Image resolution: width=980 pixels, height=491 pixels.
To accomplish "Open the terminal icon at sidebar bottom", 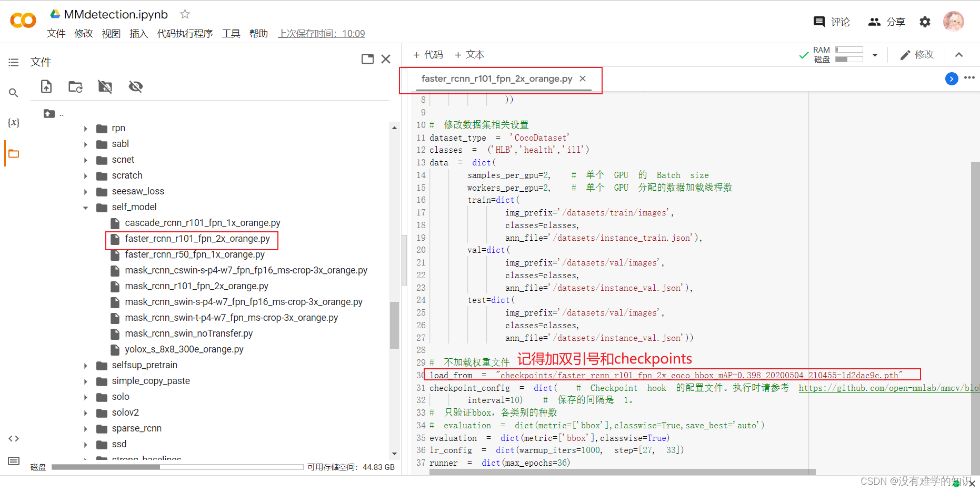I will click(x=14, y=461).
